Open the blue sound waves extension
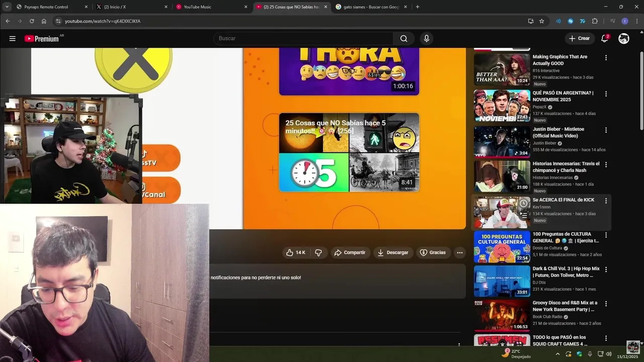 click(x=558, y=21)
